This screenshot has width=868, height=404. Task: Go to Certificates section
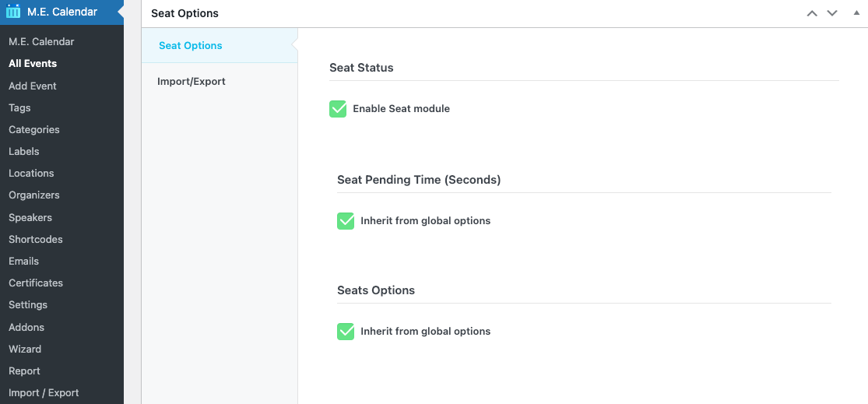(36, 283)
